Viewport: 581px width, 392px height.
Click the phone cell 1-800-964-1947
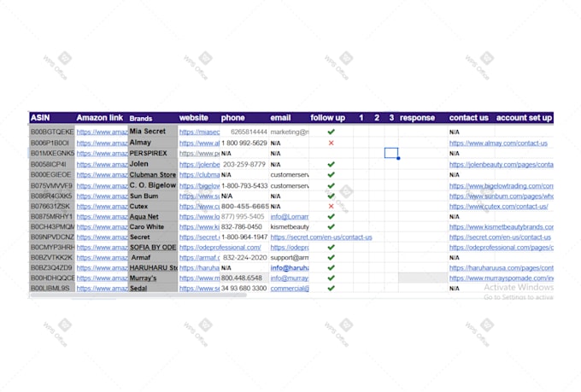click(244, 237)
